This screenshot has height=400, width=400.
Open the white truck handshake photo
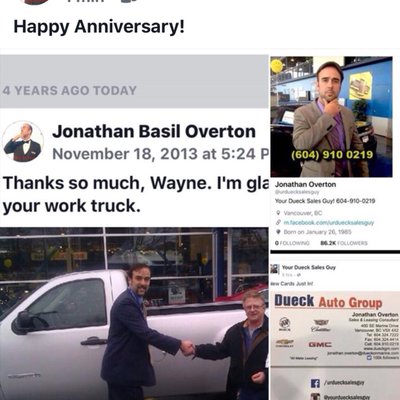coord(134,314)
